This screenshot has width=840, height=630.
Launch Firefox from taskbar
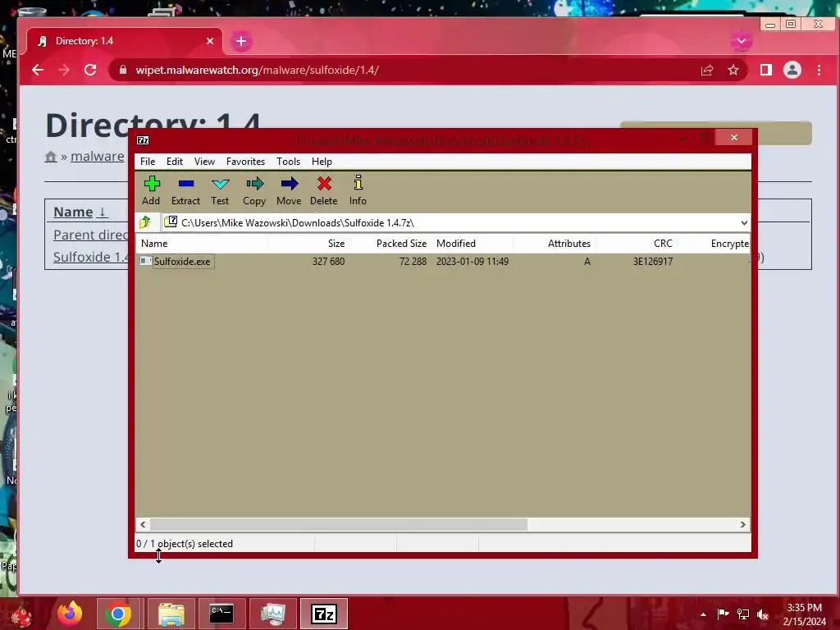[70, 614]
